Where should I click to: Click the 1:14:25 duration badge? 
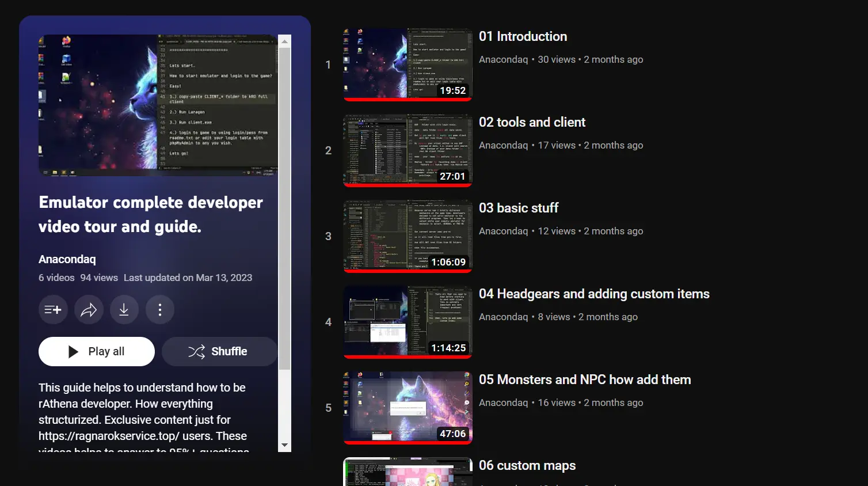click(448, 348)
